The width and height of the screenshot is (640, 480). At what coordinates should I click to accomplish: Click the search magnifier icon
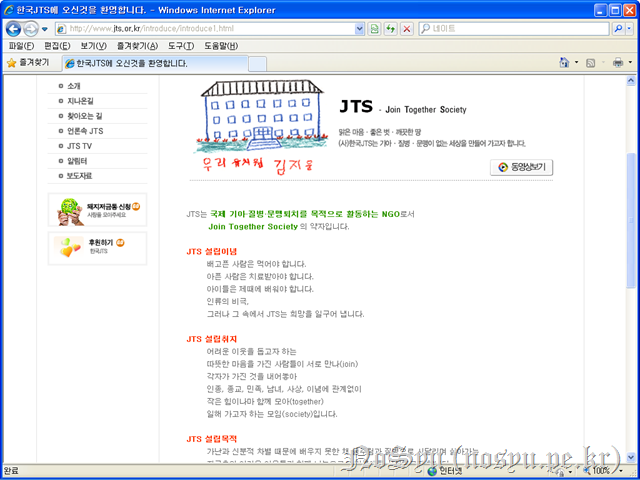(x=618, y=29)
